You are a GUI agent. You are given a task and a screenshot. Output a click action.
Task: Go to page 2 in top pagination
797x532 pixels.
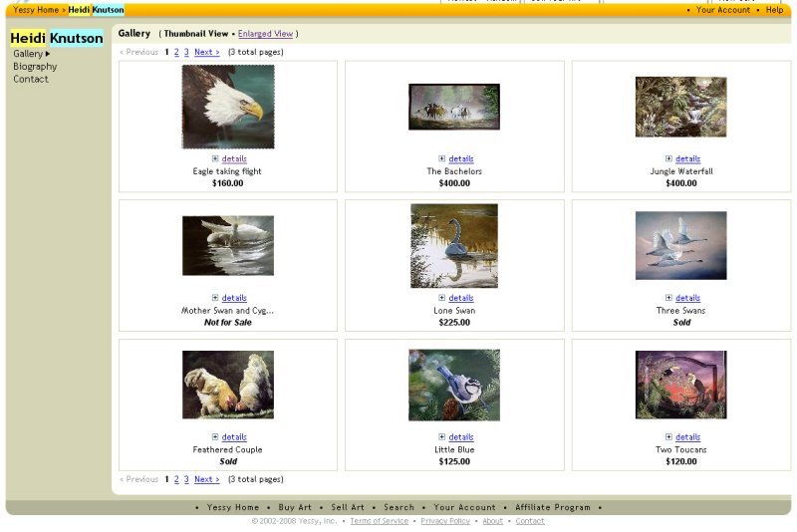[176, 52]
